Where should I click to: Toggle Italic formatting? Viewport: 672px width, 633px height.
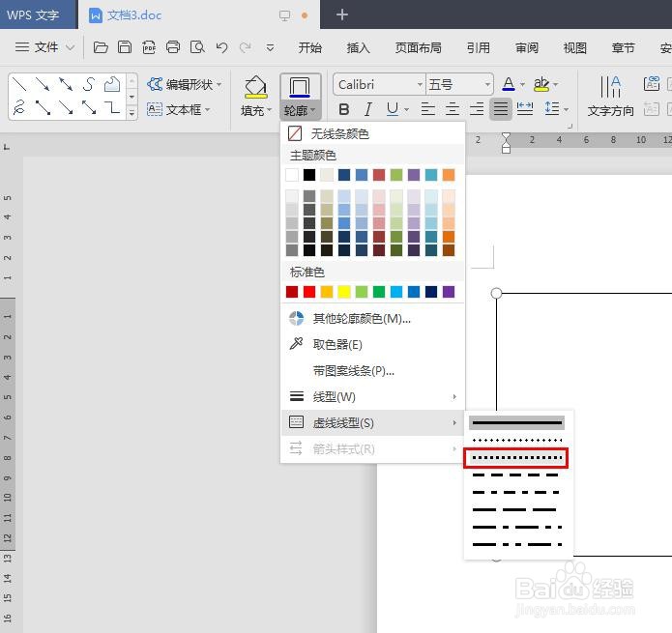tap(367, 109)
